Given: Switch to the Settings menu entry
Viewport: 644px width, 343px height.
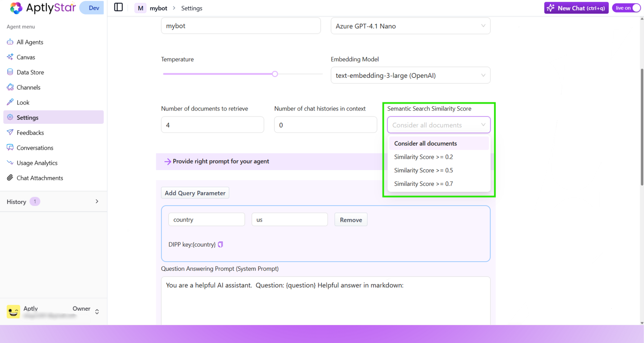Looking at the screenshot, I should pyautogui.click(x=27, y=117).
